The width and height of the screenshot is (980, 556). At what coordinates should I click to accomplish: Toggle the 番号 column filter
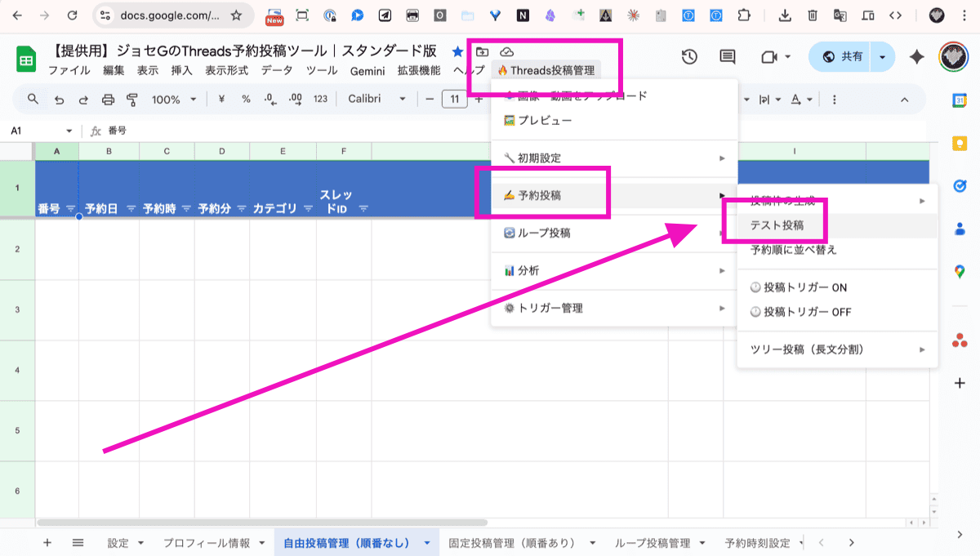pyautogui.click(x=70, y=209)
